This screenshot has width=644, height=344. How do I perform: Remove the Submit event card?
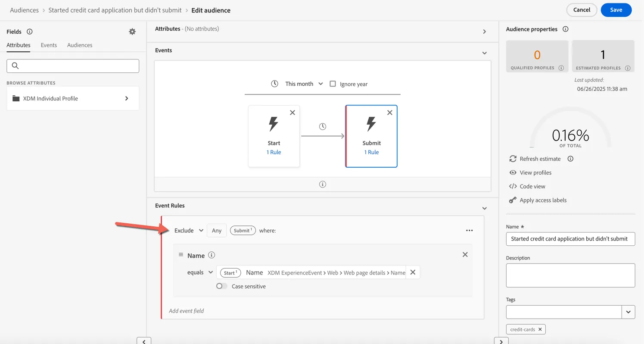tap(390, 113)
